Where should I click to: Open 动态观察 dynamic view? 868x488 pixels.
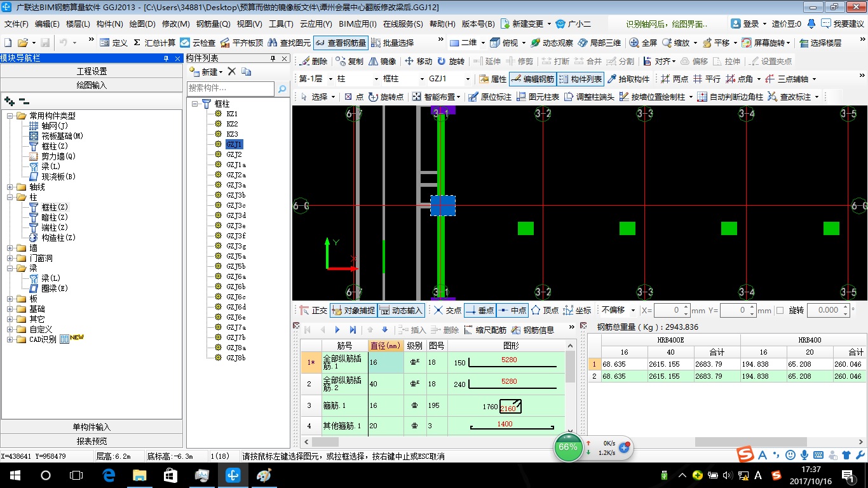tap(552, 43)
